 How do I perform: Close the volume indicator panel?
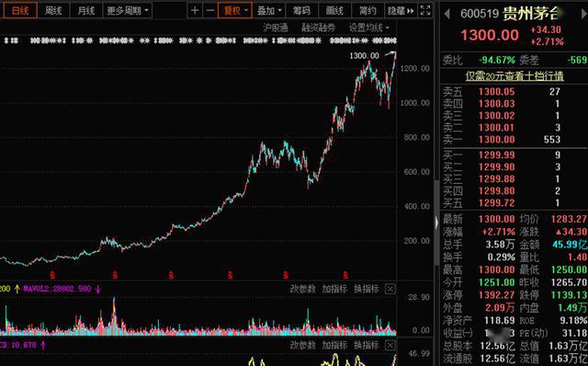390,289
